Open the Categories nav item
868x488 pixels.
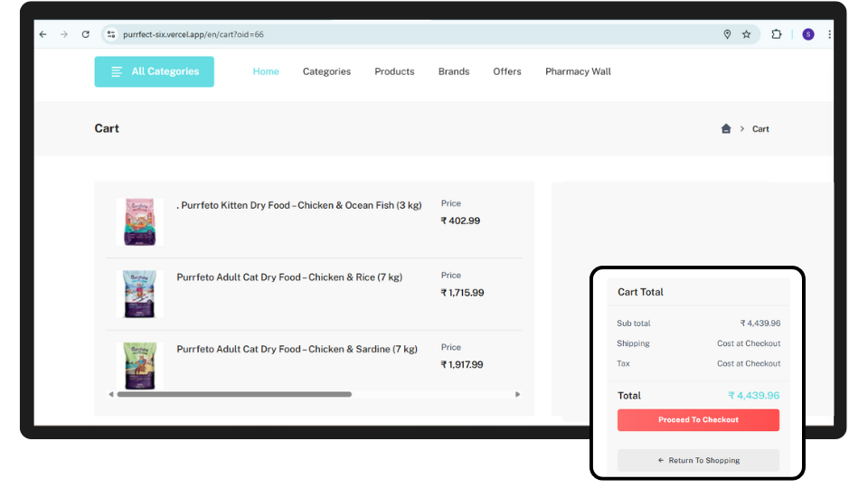(x=326, y=71)
